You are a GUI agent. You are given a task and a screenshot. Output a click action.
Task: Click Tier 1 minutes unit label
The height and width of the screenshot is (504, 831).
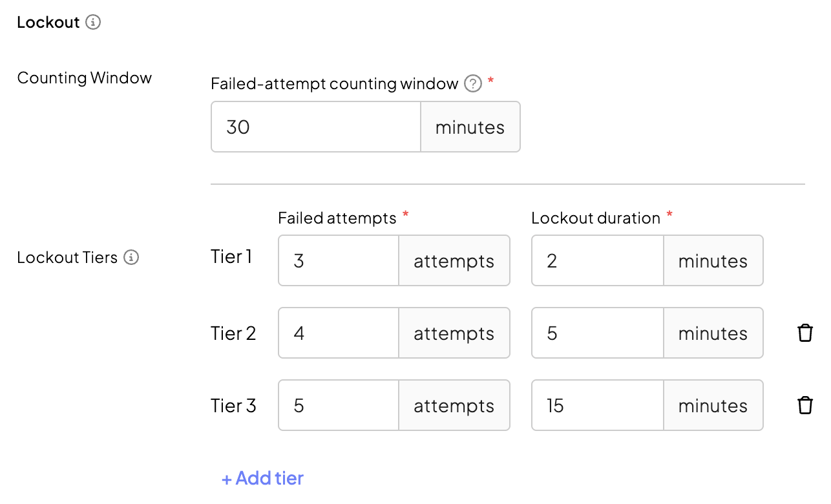coord(713,260)
